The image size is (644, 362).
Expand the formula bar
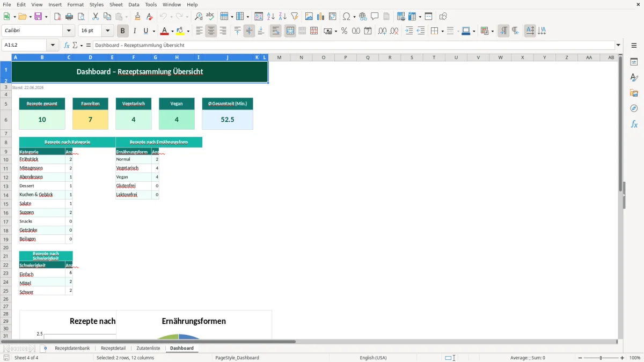(x=618, y=45)
